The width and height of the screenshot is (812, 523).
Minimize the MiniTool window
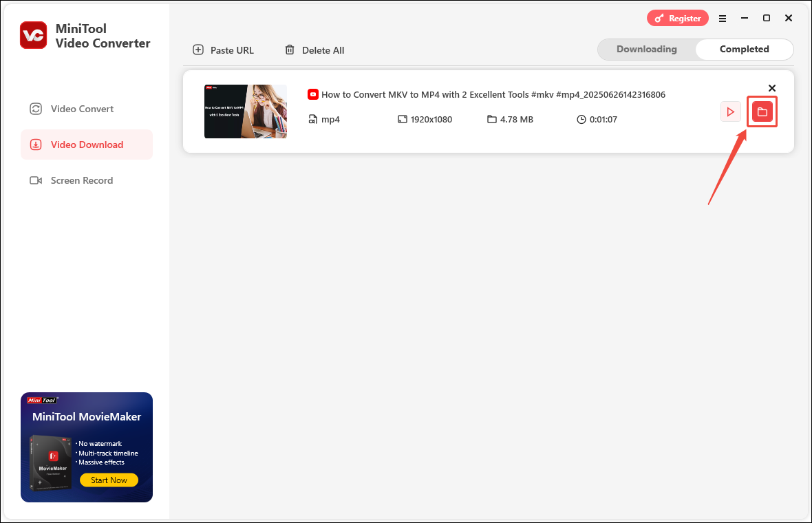click(x=744, y=18)
